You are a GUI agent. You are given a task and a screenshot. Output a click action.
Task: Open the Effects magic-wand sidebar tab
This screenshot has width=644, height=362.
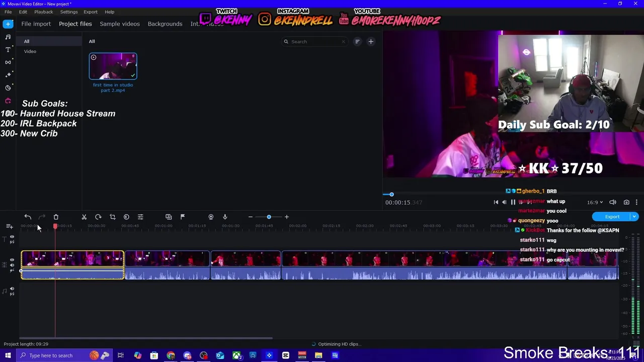pos(8,75)
